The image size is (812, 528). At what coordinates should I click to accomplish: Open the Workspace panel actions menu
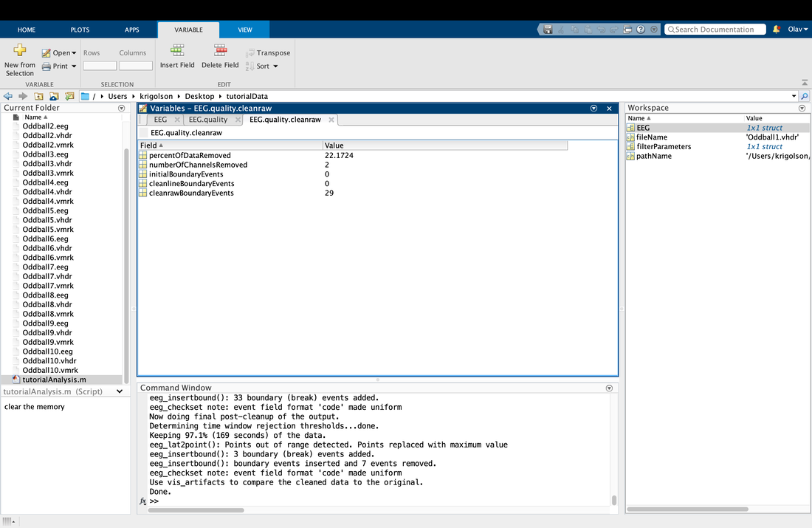[802, 109]
